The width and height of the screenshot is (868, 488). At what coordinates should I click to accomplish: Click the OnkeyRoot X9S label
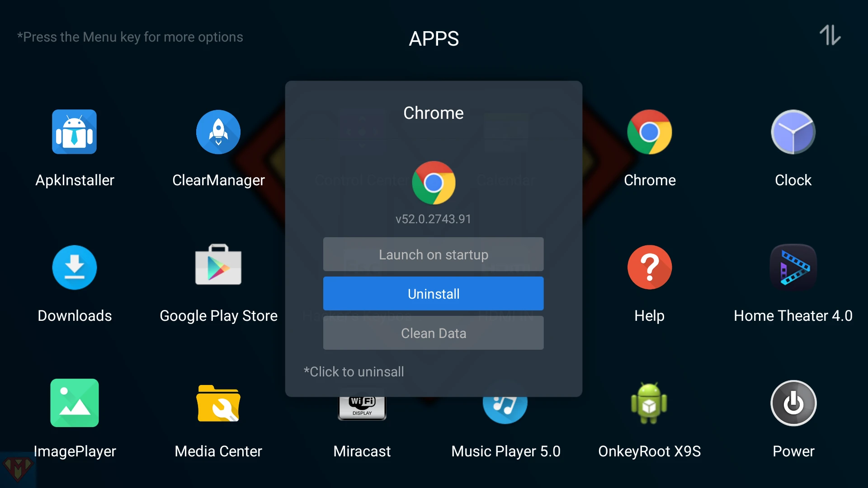(x=650, y=451)
